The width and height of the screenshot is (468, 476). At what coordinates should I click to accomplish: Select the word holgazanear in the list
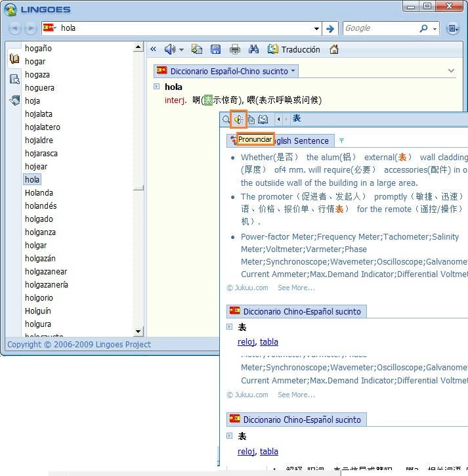pos(46,271)
